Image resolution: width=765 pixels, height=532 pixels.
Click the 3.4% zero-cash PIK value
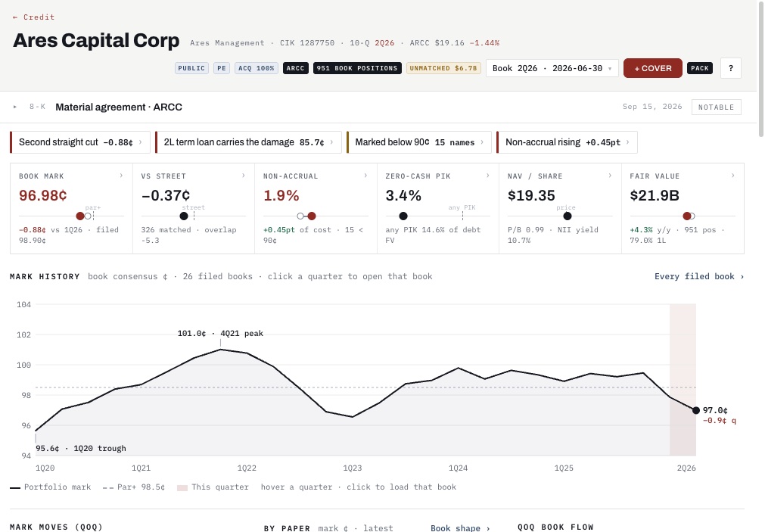point(403,196)
